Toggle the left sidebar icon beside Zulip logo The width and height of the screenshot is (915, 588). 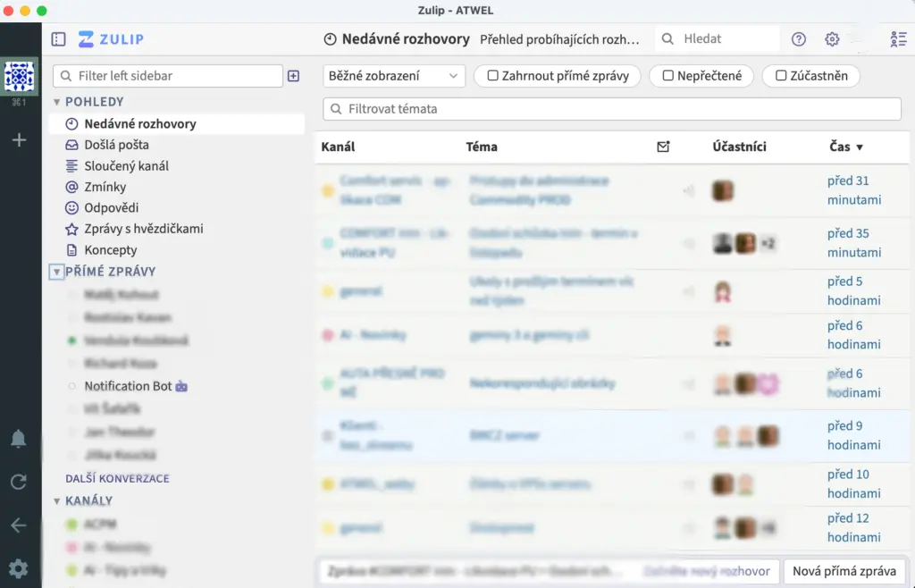coord(59,39)
